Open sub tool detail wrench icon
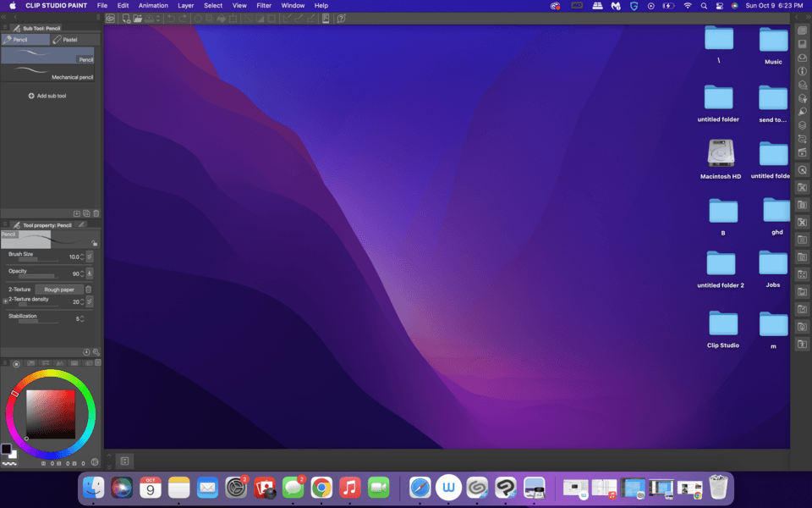Viewport: 812px width, 508px height. click(x=96, y=351)
